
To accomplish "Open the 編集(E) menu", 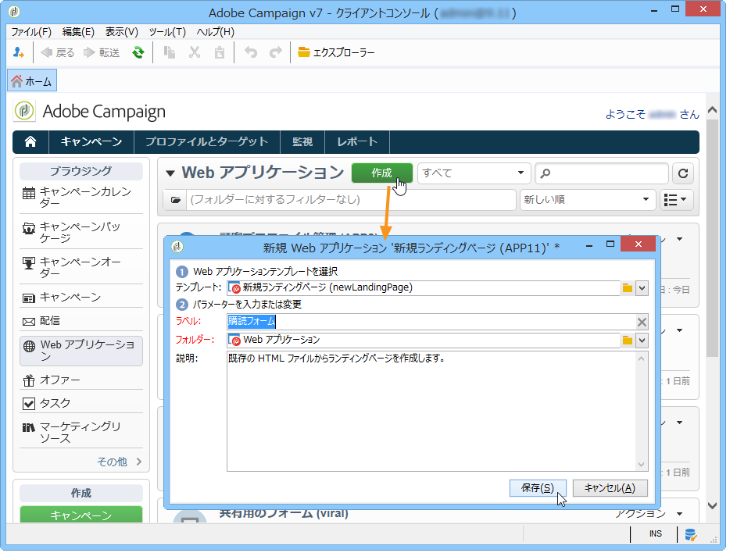I will (x=78, y=32).
